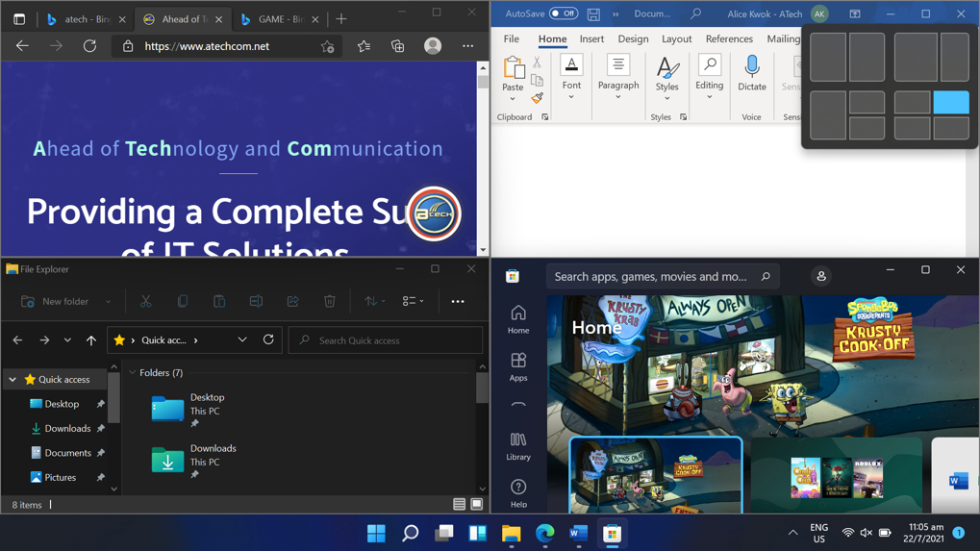Image resolution: width=980 pixels, height=552 pixels.
Task: Open the Word search magnifier
Action: coord(695,13)
